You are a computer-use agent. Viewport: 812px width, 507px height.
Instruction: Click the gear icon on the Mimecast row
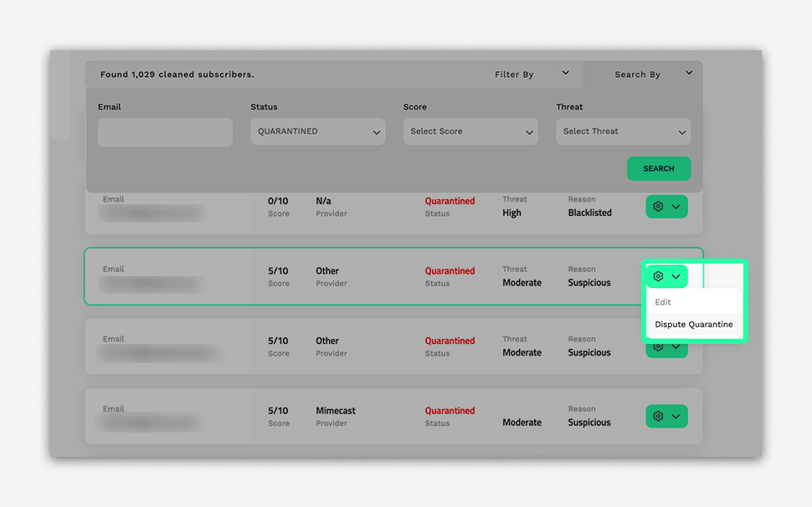coord(658,417)
